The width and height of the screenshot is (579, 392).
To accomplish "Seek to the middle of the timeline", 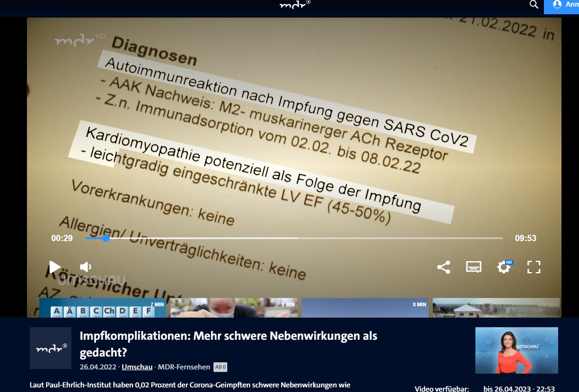I will 294,238.
